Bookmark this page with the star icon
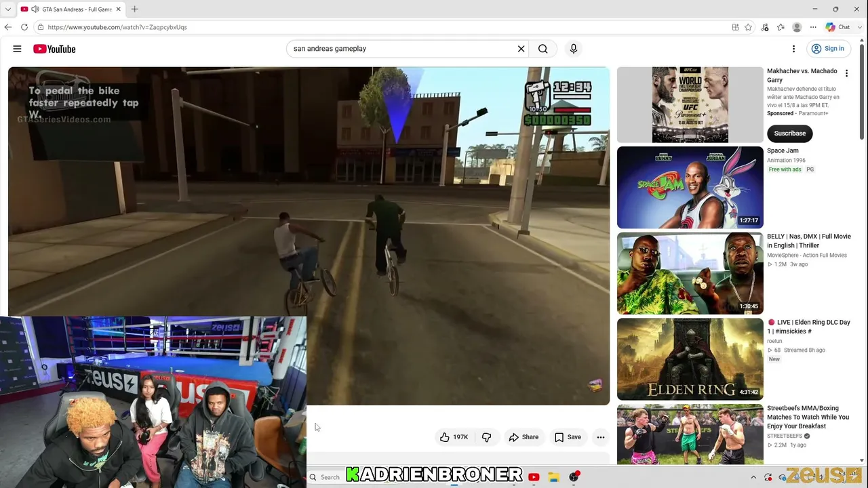The width and height of the screenshot is (868, 488). coord(748,27)
